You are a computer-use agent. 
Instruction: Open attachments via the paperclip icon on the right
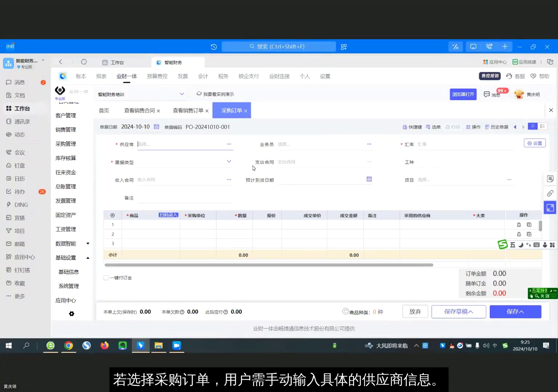tap(550, 193)
